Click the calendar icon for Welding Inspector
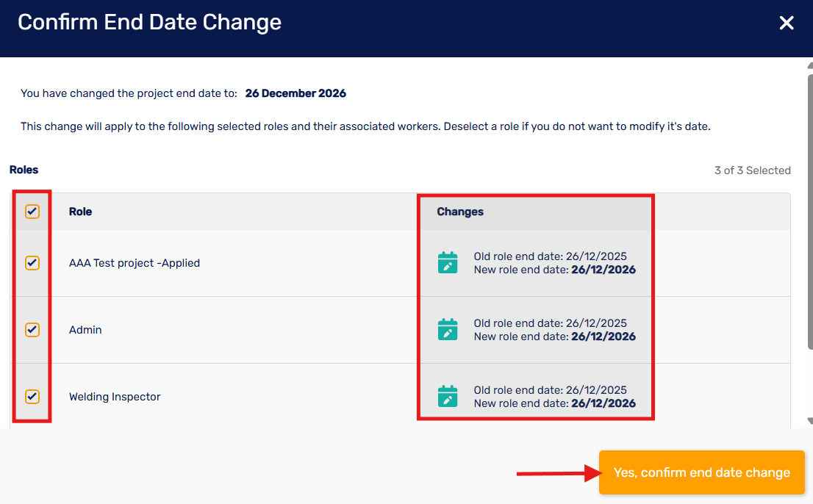The height and width of the screenshot is (504, 813). [448, 396]
